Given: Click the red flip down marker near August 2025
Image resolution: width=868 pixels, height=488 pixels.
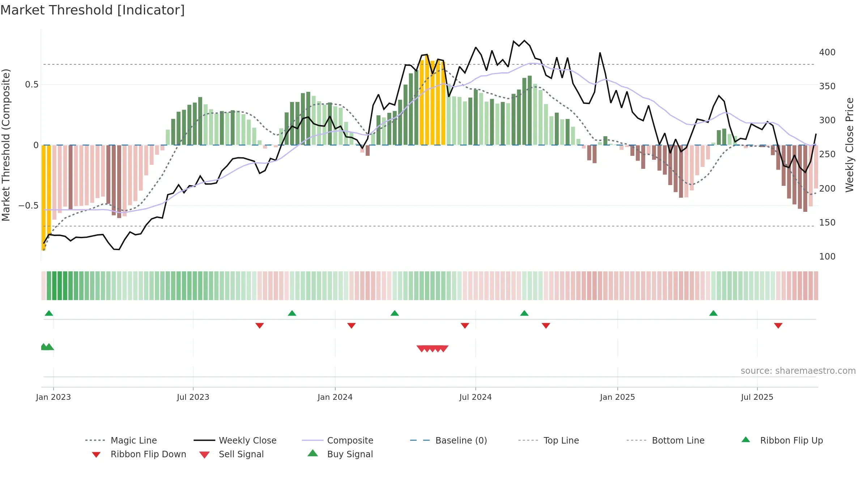Looking at the screenshot, I should (778, 326).
